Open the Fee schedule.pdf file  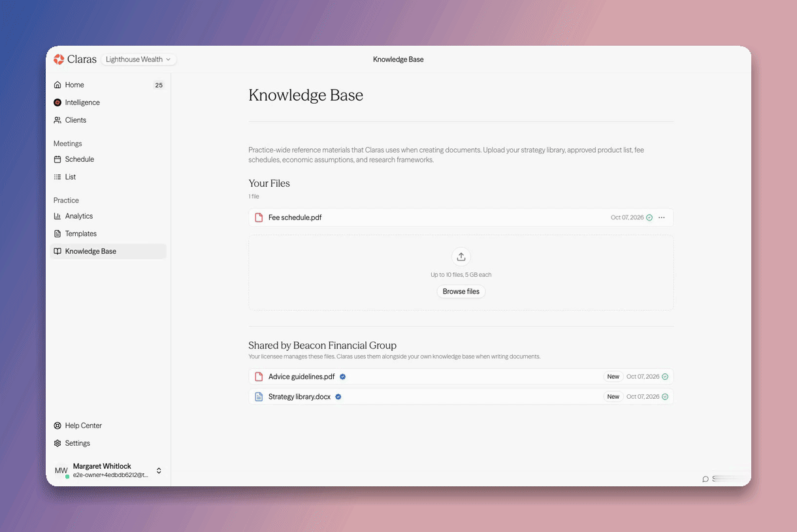461,217
